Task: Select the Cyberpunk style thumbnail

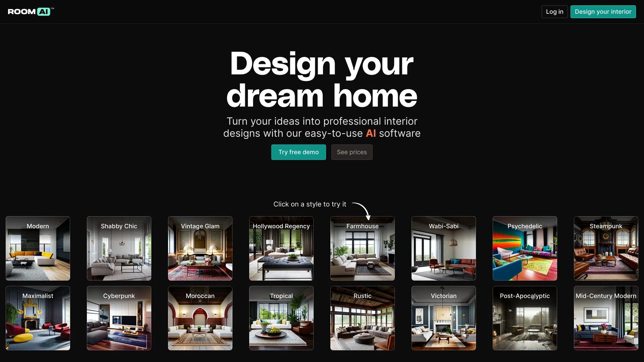Action: [118, 318]
